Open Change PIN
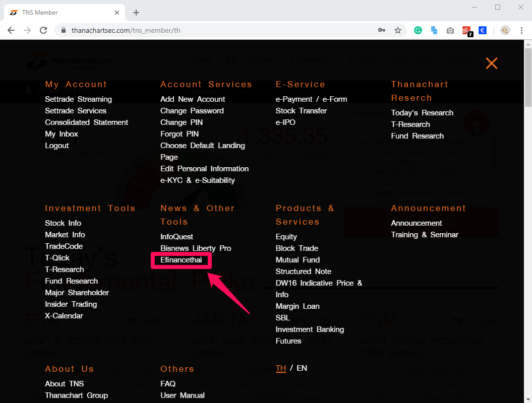 tap(182, 122)
